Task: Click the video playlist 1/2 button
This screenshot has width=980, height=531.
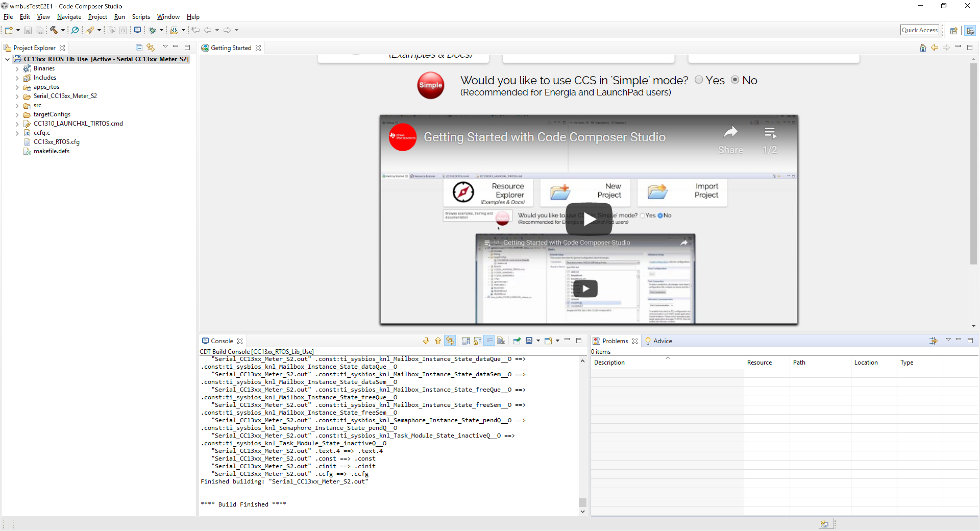Action: coord(770,140)
